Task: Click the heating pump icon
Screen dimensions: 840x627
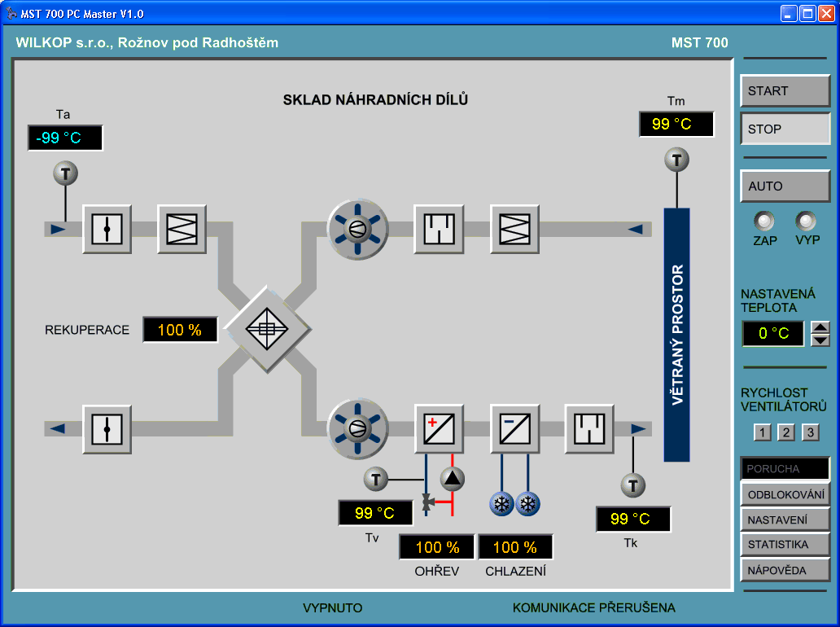Action: pyautogui.click(x=453, y=479)
